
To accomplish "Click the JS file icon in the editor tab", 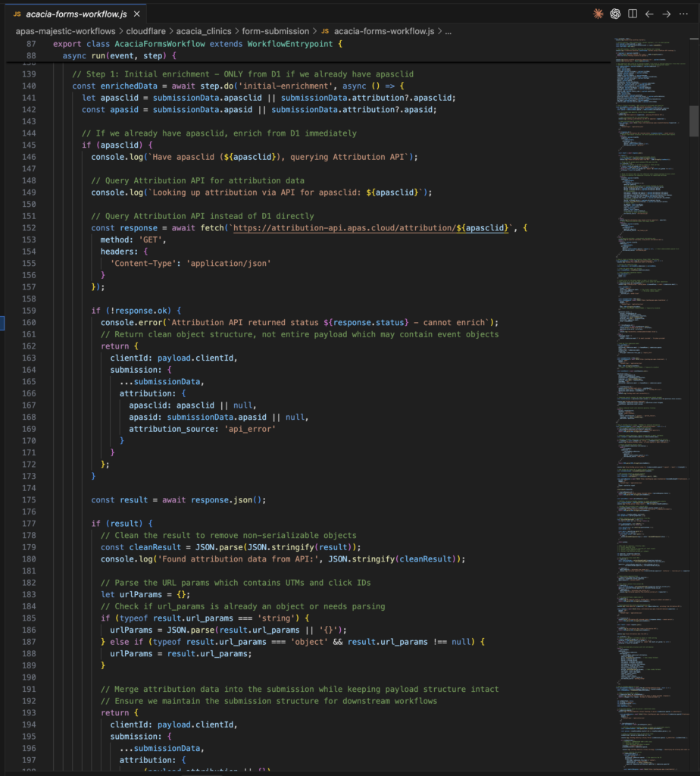I will point(17,14).
